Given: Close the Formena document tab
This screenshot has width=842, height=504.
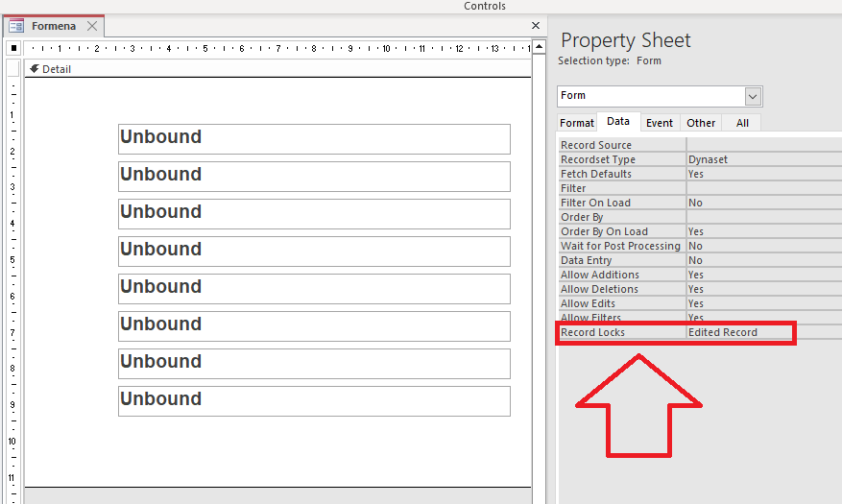Looking at the screenshot, I should [91, 26].
